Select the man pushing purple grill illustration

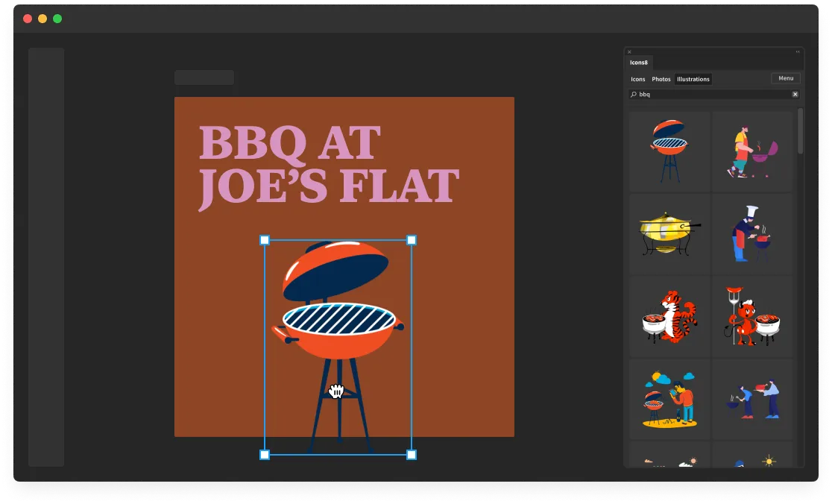pyautogui.click(x=752, y=150)
